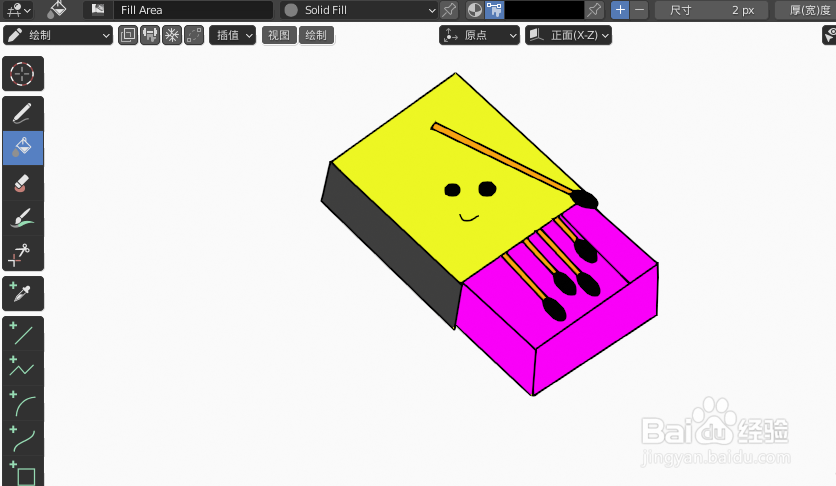Viewport: 836px width, 486px height.
Task: Select the minus fill direction button
Action: [640, 10]
